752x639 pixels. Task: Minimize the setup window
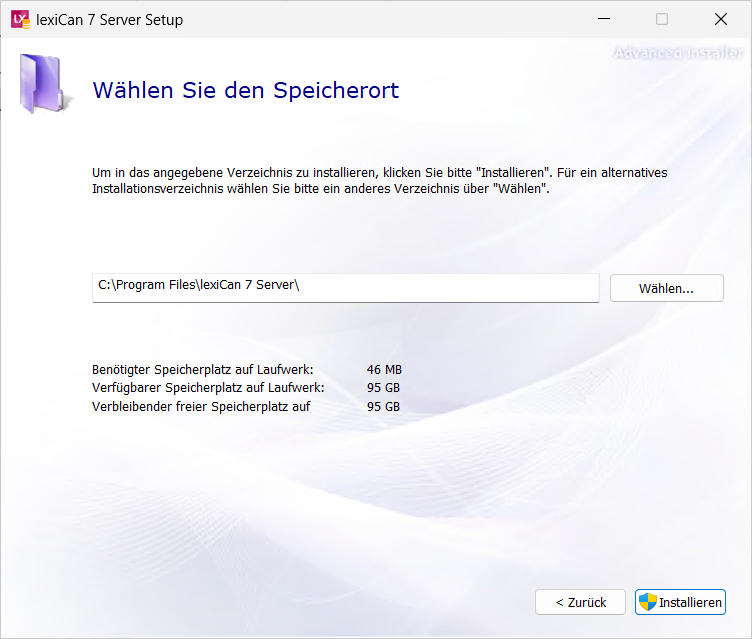point(603,19)
